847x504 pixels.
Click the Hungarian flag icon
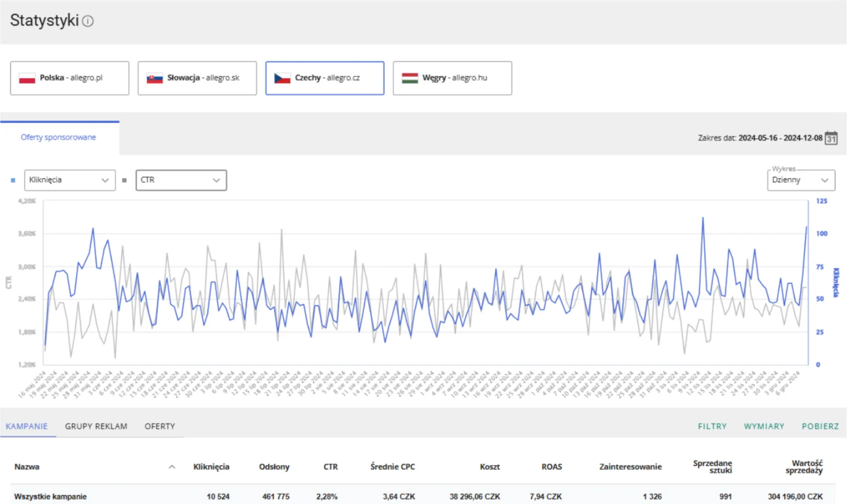pos(410,78)
